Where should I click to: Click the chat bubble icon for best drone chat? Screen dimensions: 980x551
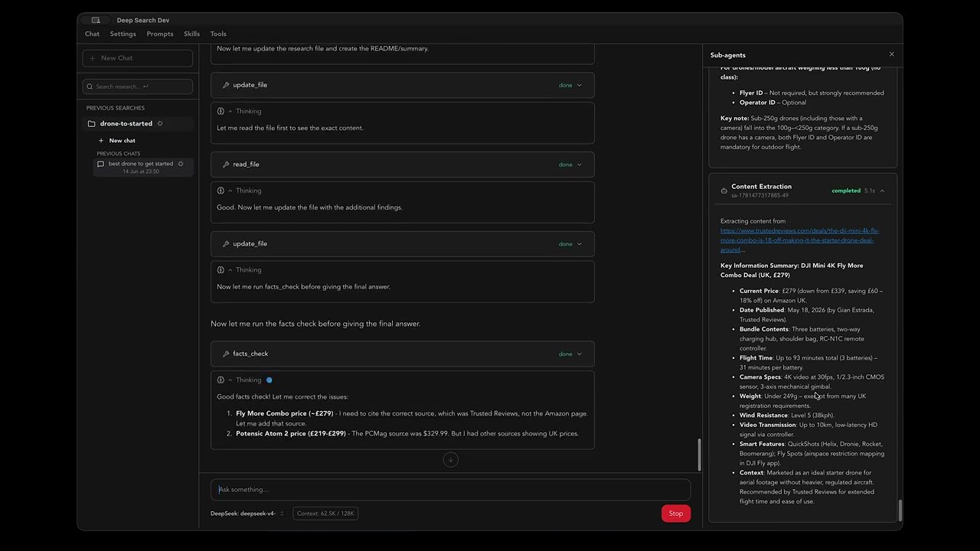[x=100, y=164]
